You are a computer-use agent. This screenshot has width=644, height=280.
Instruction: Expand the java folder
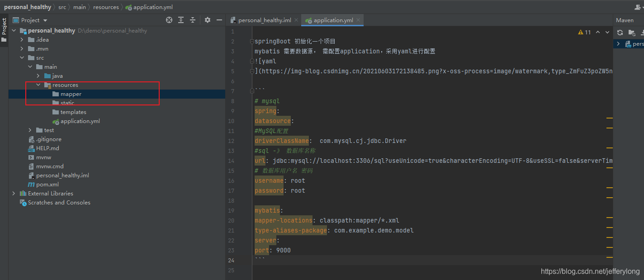coord(38,76)
